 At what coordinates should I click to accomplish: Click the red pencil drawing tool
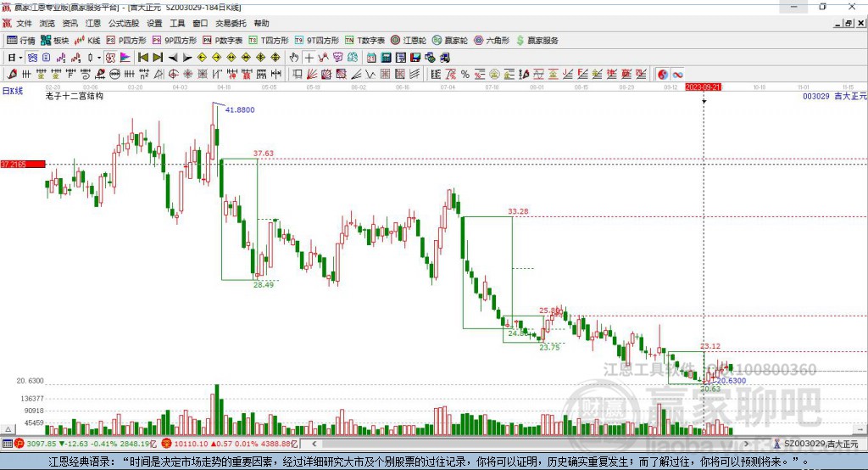point(12,75)
